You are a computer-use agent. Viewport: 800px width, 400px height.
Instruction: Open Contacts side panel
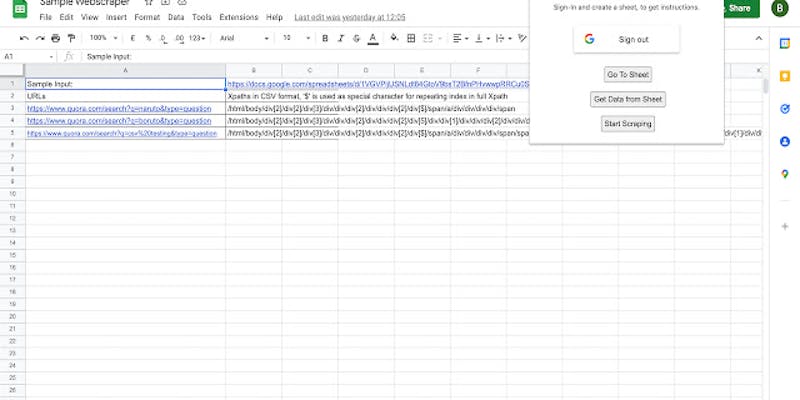coord(785,141)
